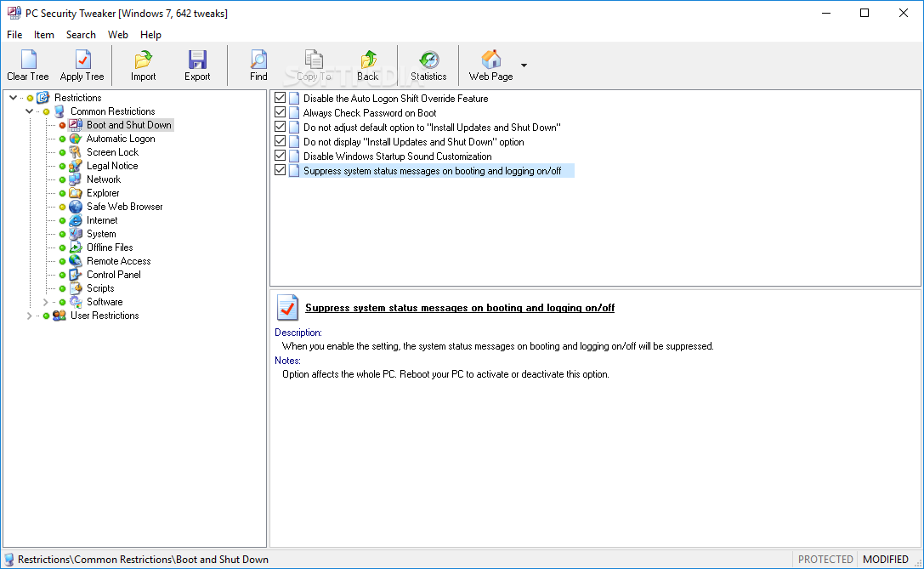Click the Internet Explorer icon in tree
The image size is (924, 569).
(75, 220)
